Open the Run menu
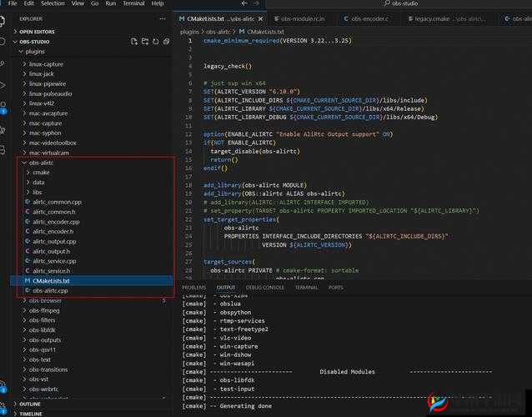 (111, 3)
